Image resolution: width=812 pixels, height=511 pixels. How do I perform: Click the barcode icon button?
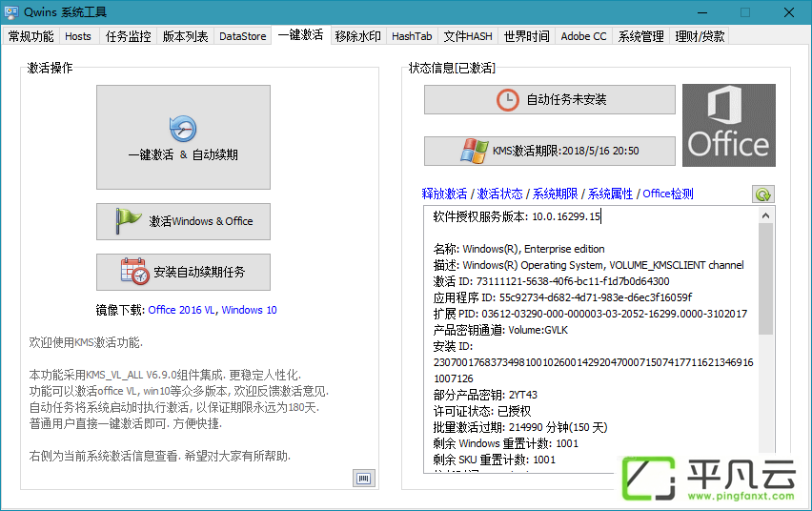click(x=363, y=479)
